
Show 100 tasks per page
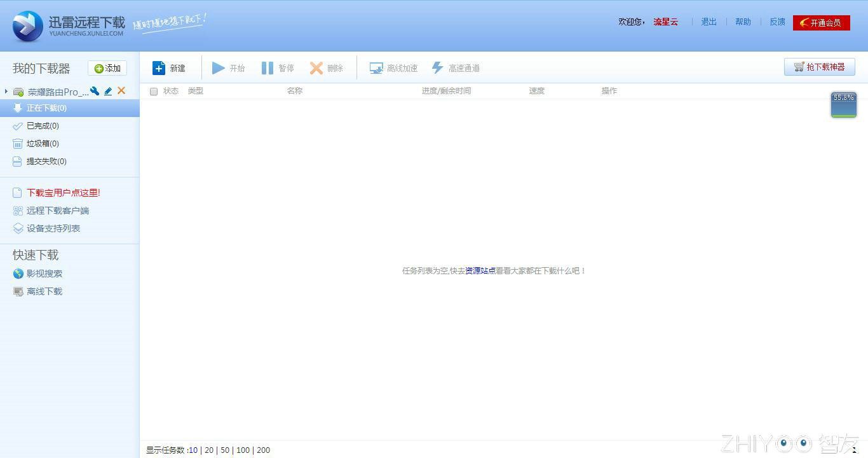243,450
